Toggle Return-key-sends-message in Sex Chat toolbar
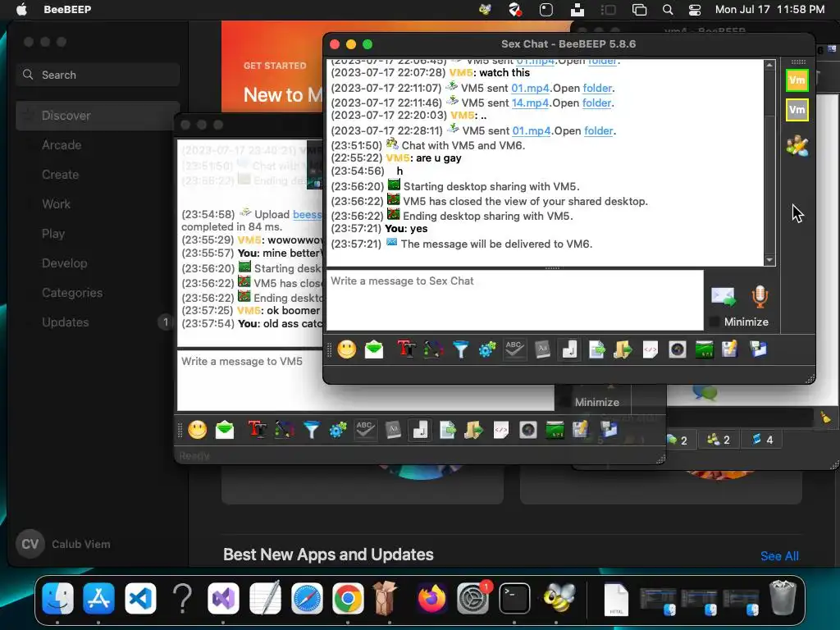 pos(569,349)
